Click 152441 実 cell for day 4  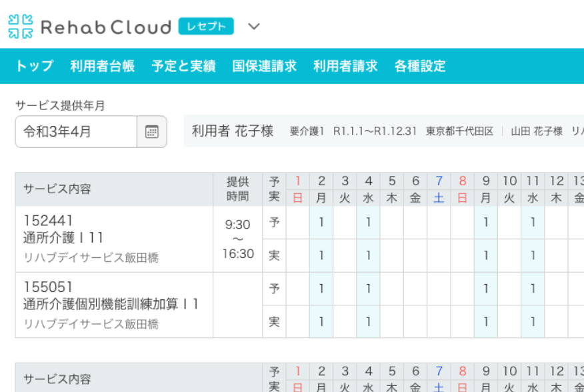[369, 255]
